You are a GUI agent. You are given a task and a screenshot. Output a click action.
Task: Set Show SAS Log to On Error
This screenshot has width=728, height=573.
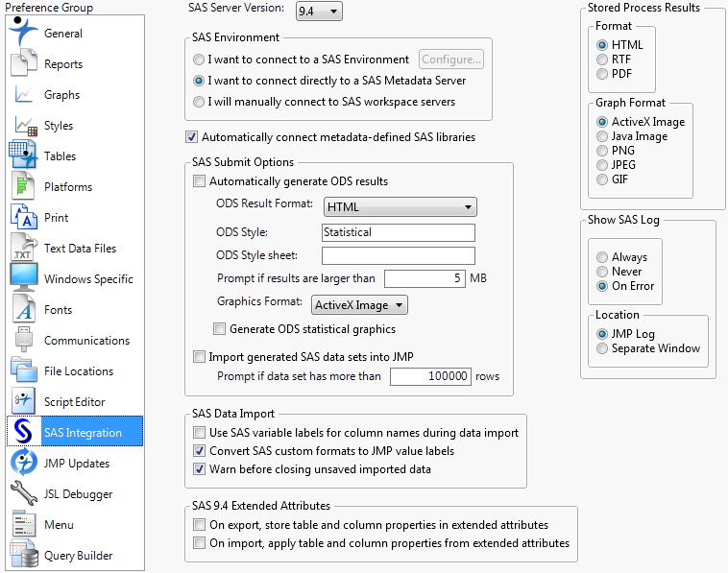[x=602, y=286]
